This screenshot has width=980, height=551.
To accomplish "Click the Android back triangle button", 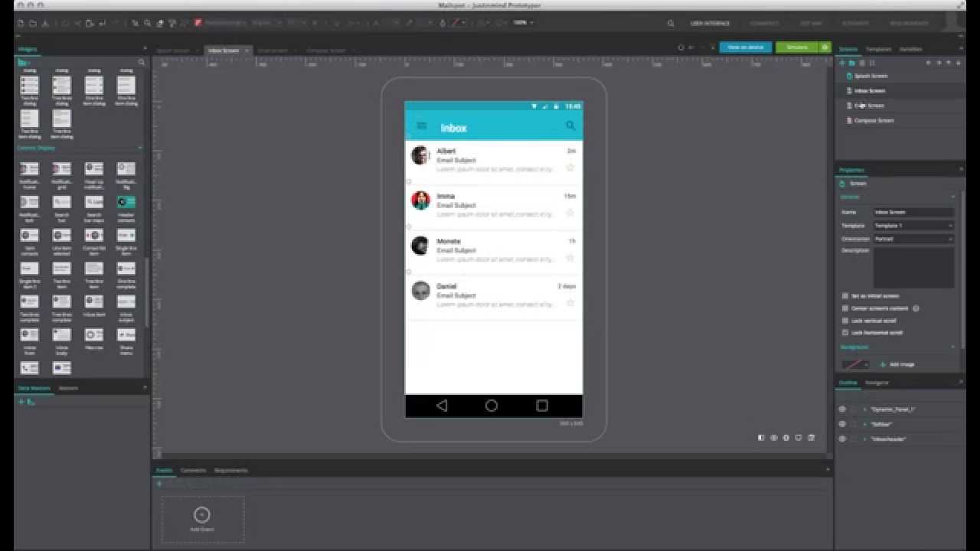I will pyautogui.click(x=442, y=406).
